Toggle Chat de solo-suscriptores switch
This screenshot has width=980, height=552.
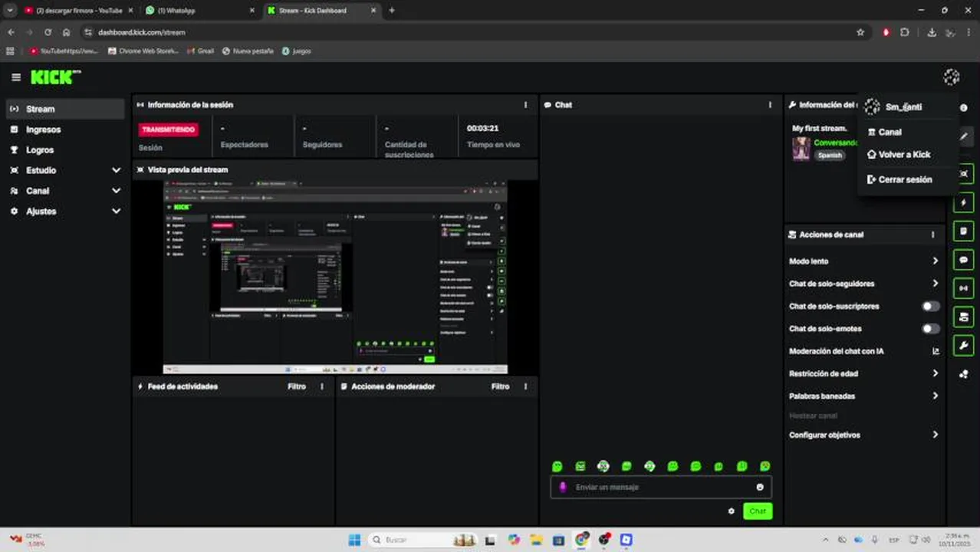(x=930, y=307)
